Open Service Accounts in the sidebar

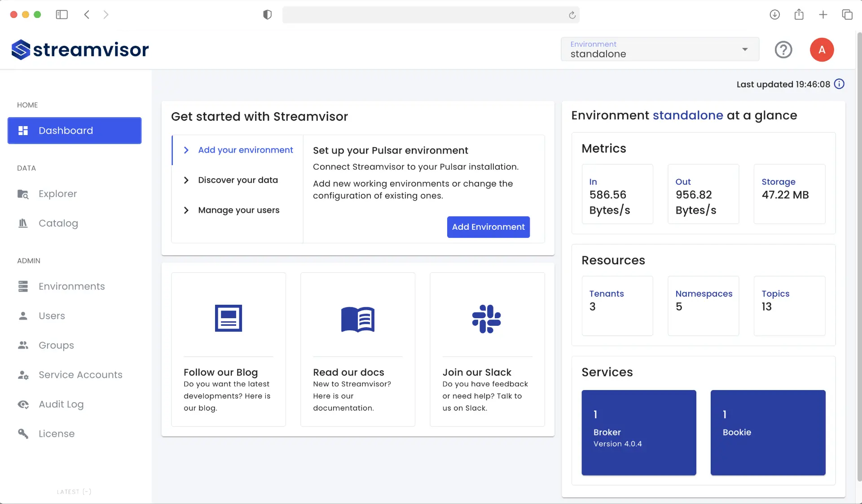75,375
